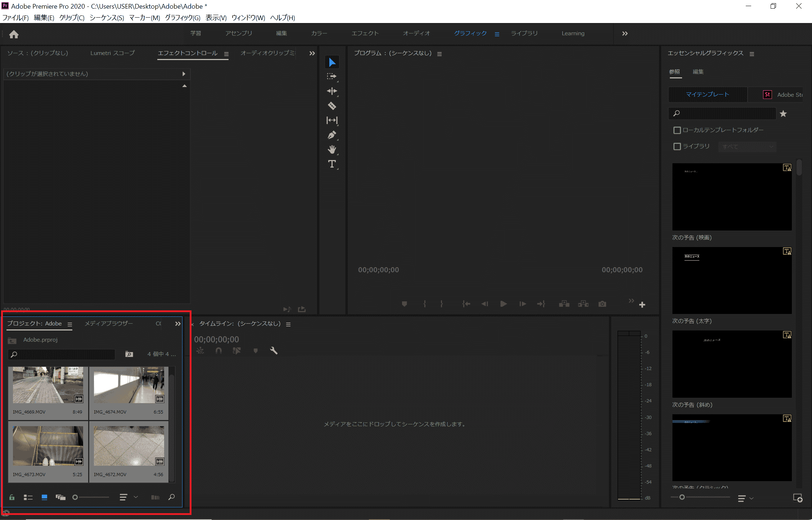The image size is (812, 520).
Task: Expand Project panel group overflow chevrons
Action: pos(178,324)
